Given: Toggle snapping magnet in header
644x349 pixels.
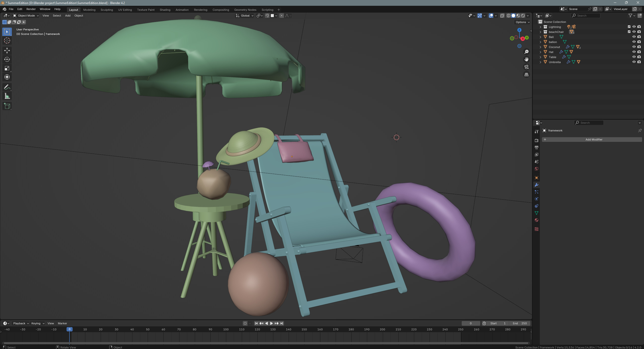Looking at the screenshot, I should [267, 16].
